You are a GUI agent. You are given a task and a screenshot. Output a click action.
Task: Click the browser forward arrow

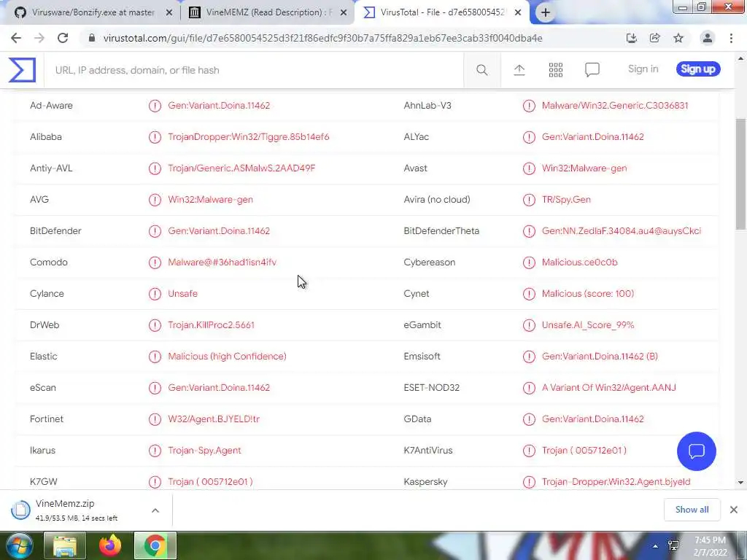(39, 38)
